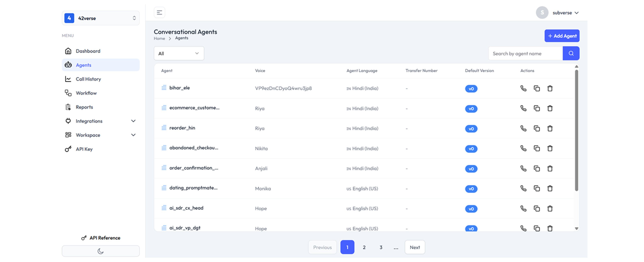Click the call icon for bihar_ele agent

(523, 88)
